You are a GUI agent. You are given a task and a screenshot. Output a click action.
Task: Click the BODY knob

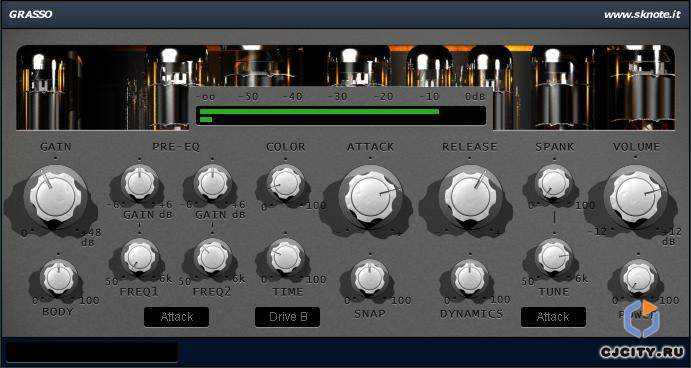coord(59,278)
